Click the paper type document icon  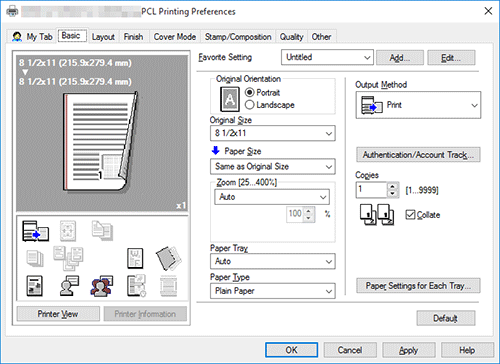(x=135, y=258)
